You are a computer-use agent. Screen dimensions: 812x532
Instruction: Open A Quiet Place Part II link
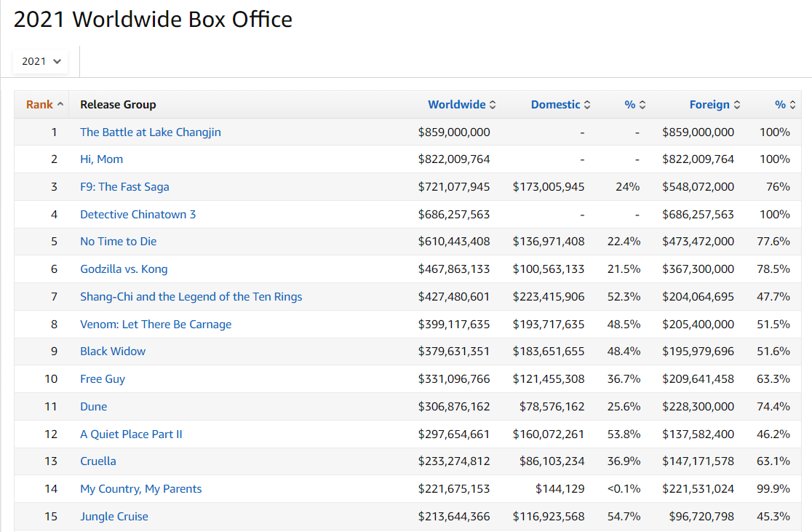(x=131, y=434)
